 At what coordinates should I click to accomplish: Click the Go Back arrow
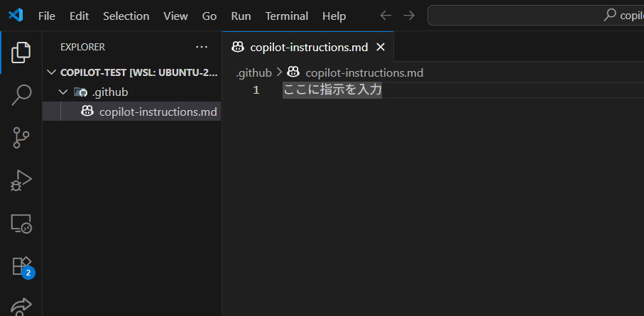point(386,16)
